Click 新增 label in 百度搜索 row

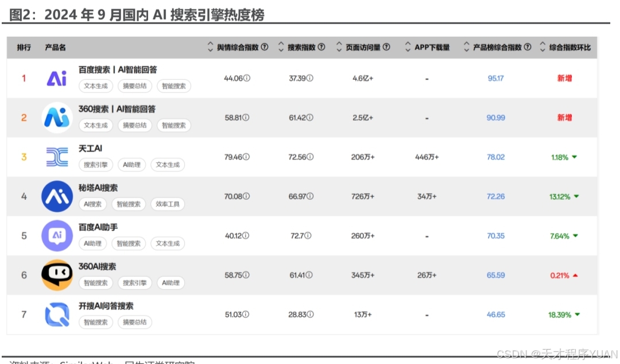565,78
